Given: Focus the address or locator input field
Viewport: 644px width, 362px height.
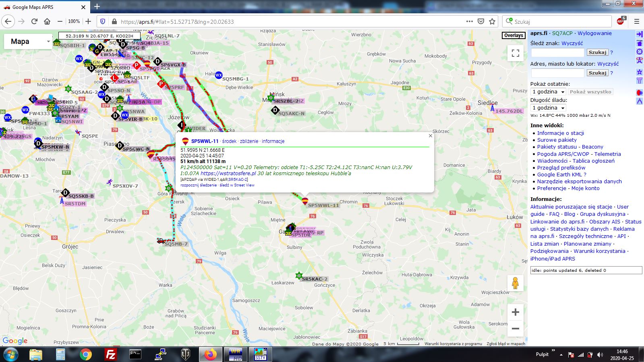Looking at the screenshot, I should click(x=557, y=73).
